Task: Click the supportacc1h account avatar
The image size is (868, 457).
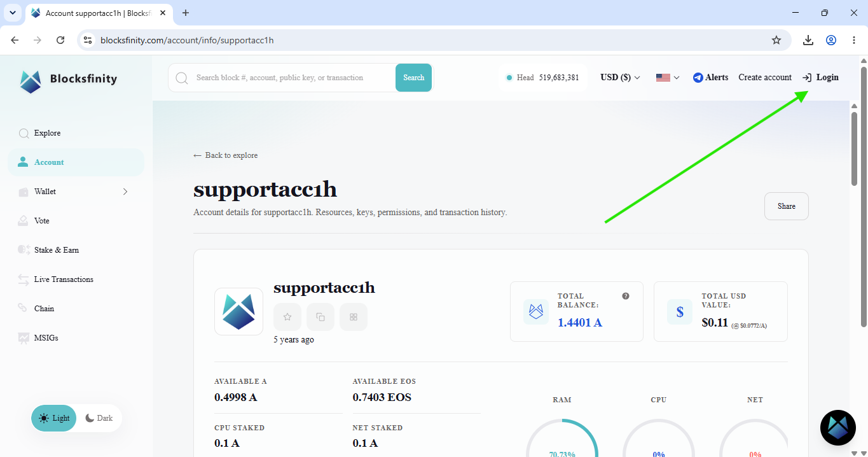Action: tap(238, 312)
